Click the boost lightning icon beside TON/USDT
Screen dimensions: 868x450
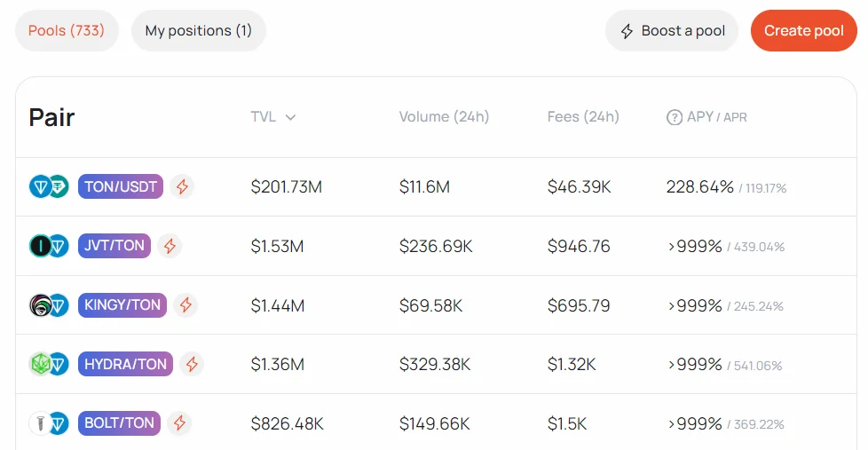(182, 186)
